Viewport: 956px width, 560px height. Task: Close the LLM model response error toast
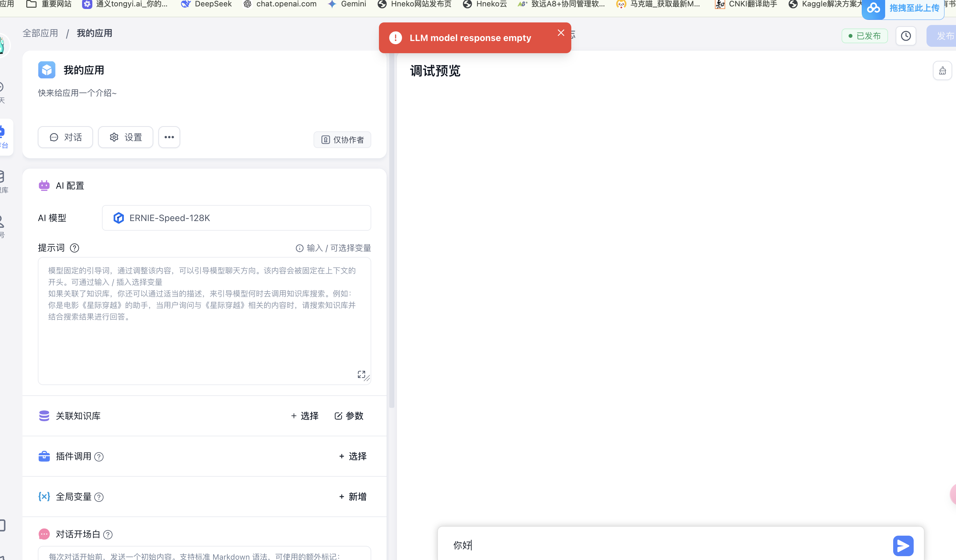click(561, 33)
